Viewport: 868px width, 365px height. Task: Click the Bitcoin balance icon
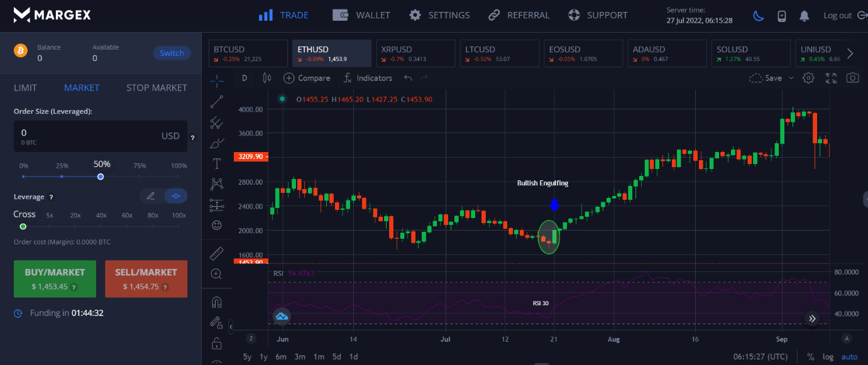click(x=21, y=51)
